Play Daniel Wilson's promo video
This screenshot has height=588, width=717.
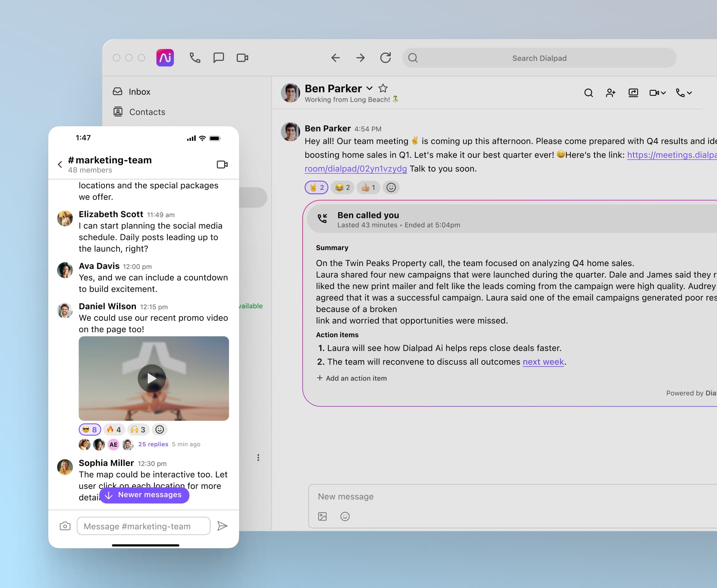tap(153, 378)
